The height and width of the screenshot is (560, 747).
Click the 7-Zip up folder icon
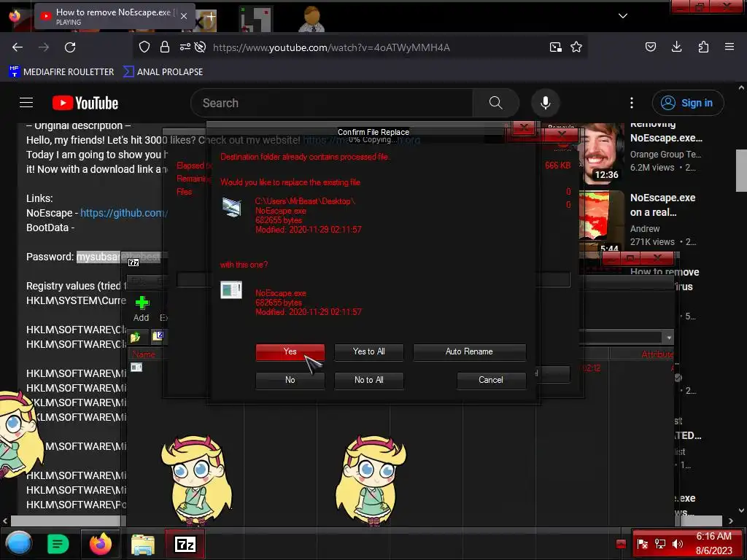click(136, 337)
